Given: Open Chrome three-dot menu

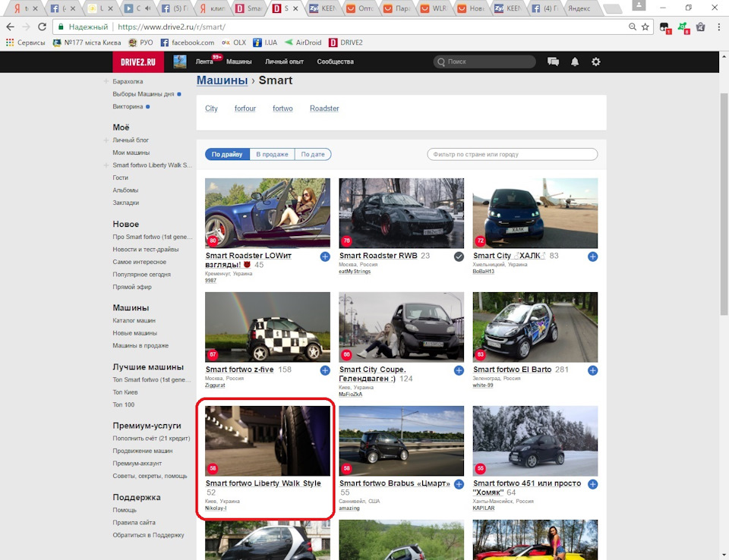Looking at the screenshot, I should click(719, 27).
